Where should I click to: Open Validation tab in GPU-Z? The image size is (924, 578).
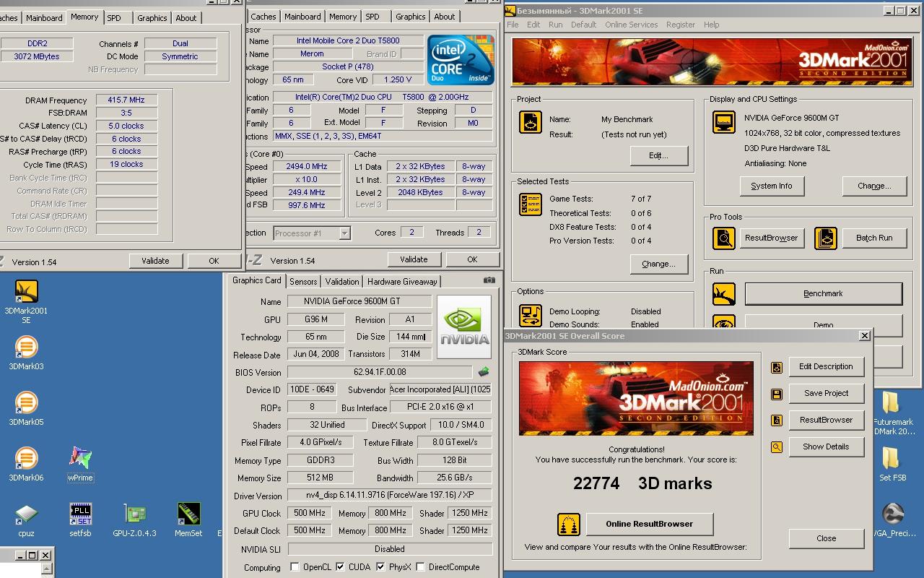point(342,282)
